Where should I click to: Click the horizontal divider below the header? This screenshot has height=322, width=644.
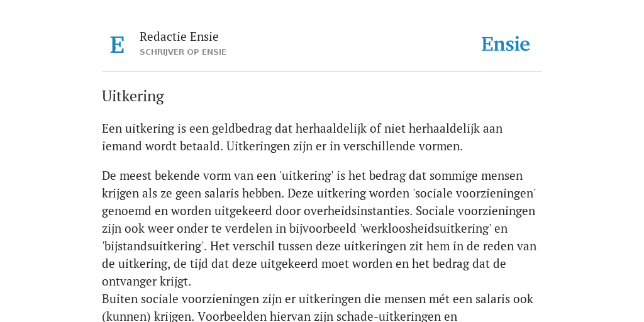pos(322,72)
